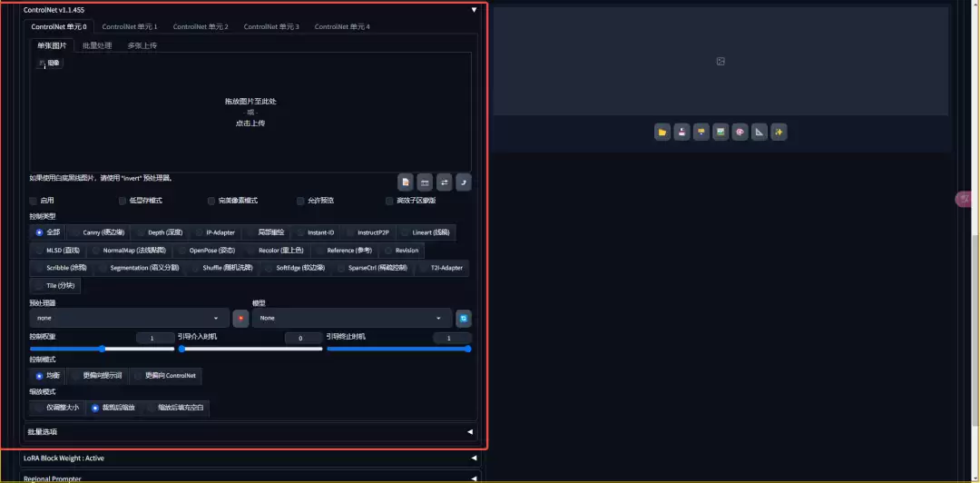Expand the Regional Prompter section
The width and height of the screenshot is (980, 483).
(250, 478)
